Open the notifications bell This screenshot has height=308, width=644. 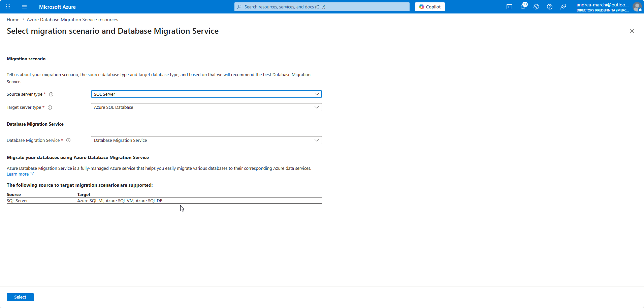click(523, 7)
